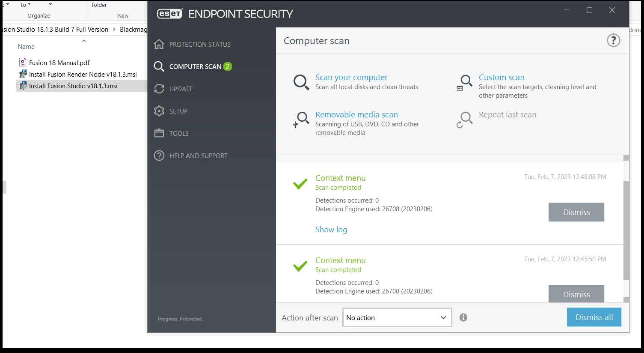Open the Protection Status home icon
This screenshot has width=644, height=353.
tap(159, 44)
